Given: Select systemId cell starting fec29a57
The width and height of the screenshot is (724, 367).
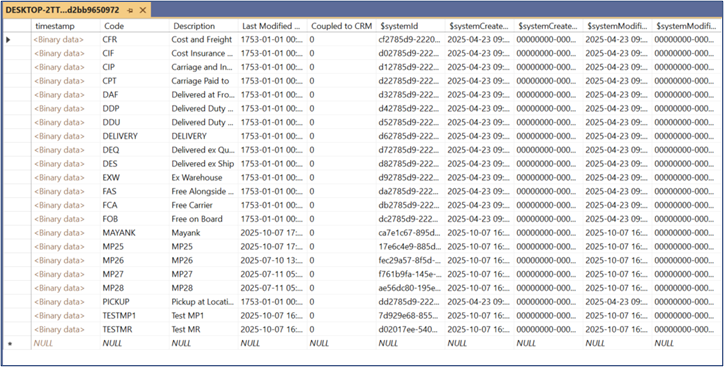Looking at the screenshot, I should [x=411, y=261].
